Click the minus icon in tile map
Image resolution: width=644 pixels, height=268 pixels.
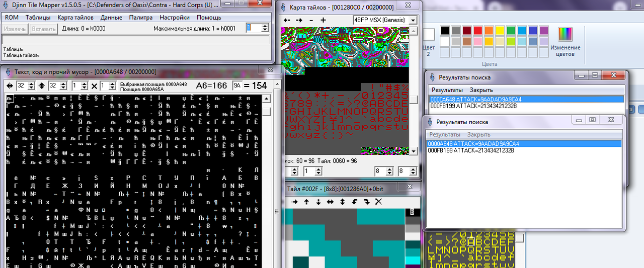pos(311,20)
